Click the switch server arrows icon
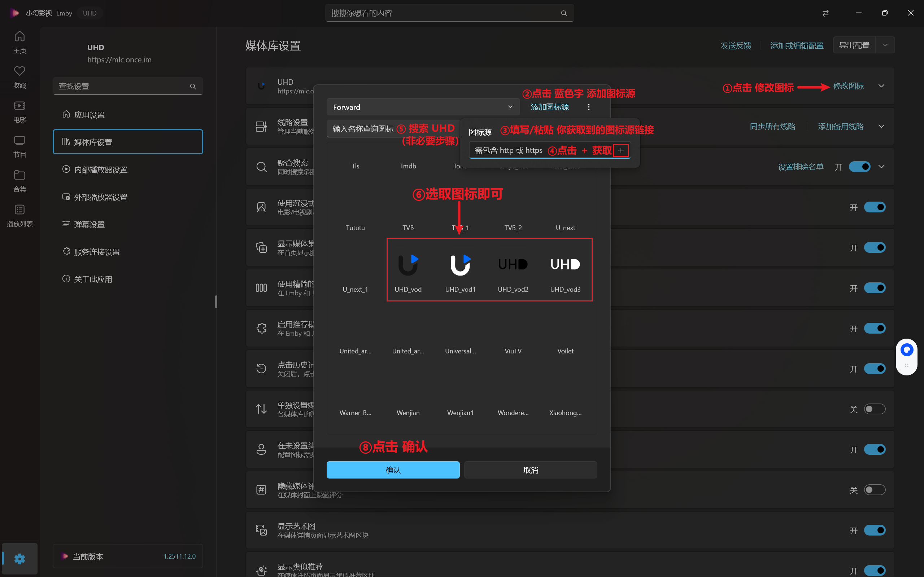 tap(825, 13)
